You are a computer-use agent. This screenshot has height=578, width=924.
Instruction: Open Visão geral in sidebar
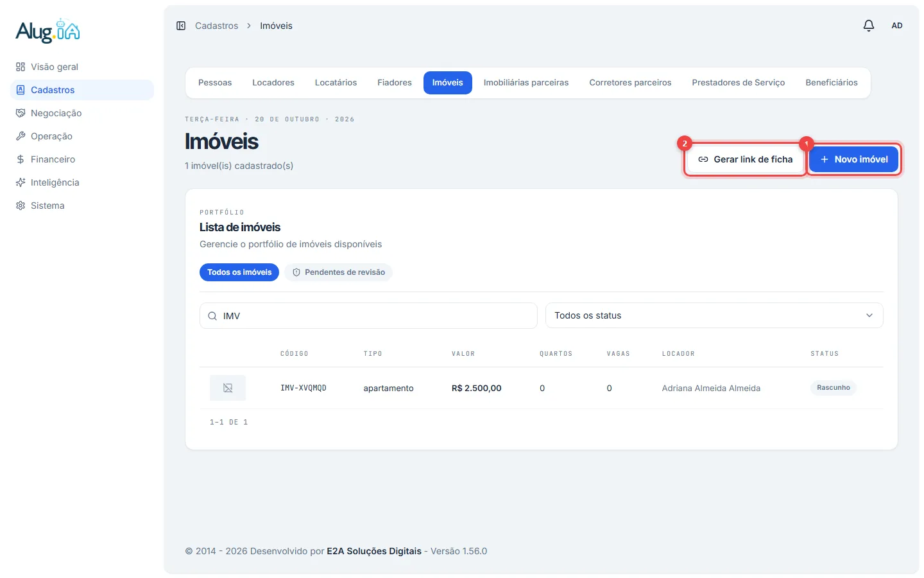82,67
